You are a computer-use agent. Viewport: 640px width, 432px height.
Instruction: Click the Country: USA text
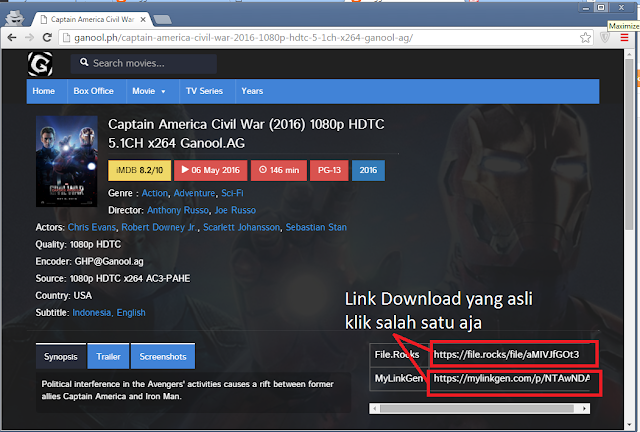pos(64,296)
